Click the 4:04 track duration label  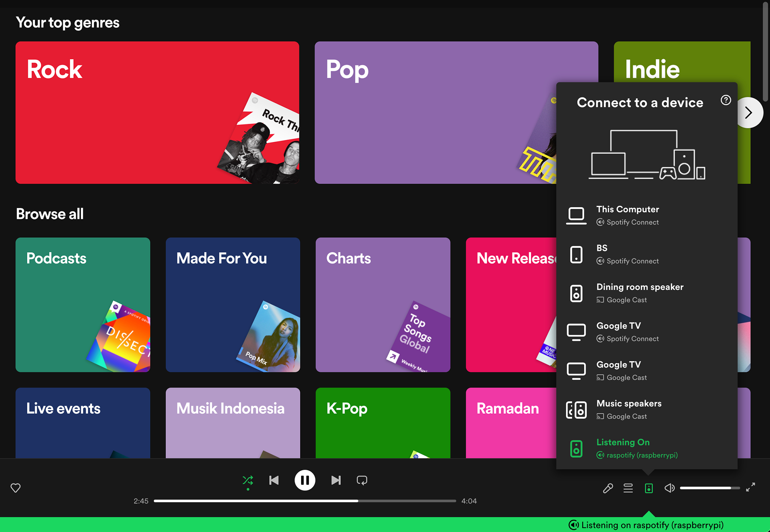[469, 501]
